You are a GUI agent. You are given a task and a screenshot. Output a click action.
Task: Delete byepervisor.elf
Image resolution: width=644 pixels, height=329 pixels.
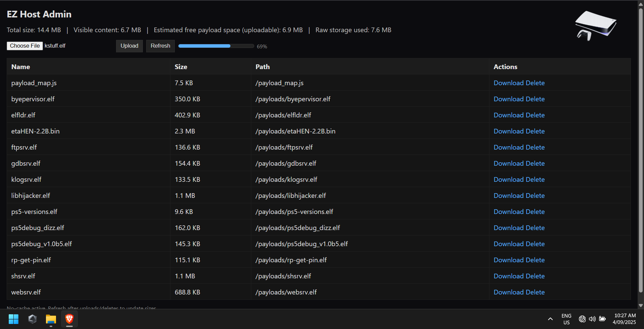[x=535, y=99]
